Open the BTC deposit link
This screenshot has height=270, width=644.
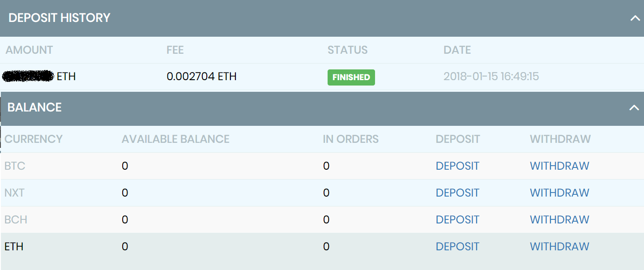[457, 166]
